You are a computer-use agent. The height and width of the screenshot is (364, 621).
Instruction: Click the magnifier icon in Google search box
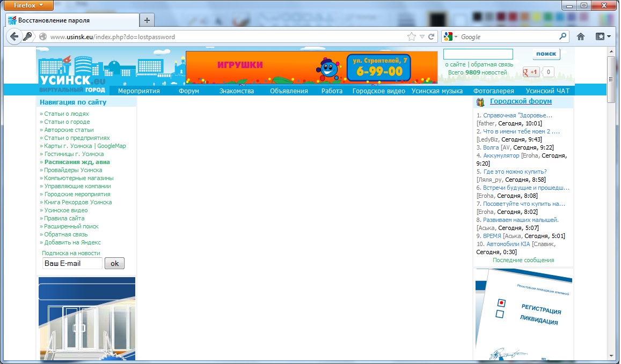562,37
